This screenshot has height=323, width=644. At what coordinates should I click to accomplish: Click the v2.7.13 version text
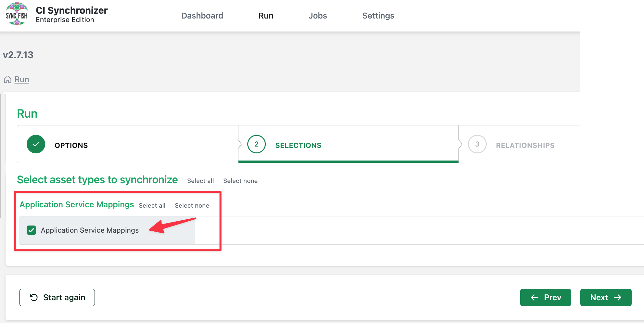[18, 55]
